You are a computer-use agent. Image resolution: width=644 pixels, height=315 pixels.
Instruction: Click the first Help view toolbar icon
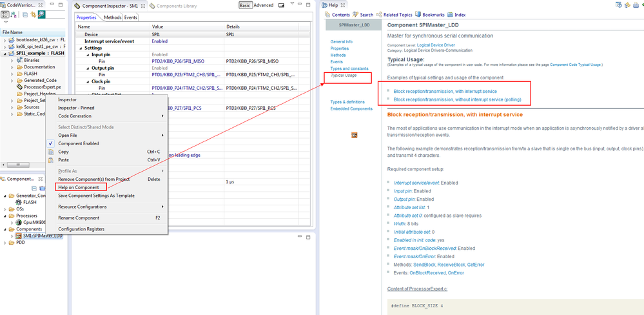(618, 5)
